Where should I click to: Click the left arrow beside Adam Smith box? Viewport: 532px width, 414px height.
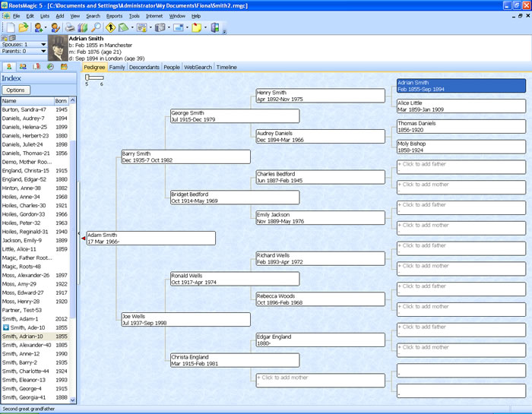[79, 233]
